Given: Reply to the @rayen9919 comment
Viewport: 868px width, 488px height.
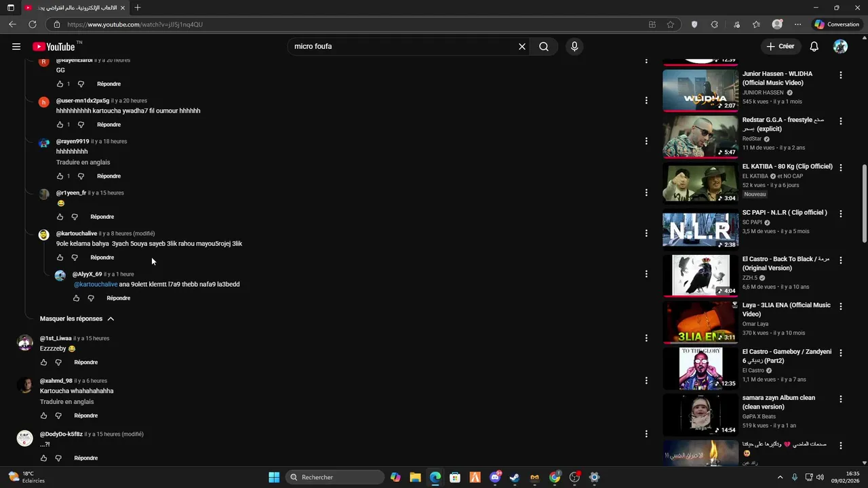Looking at the screenshot, I should [108, 176].
